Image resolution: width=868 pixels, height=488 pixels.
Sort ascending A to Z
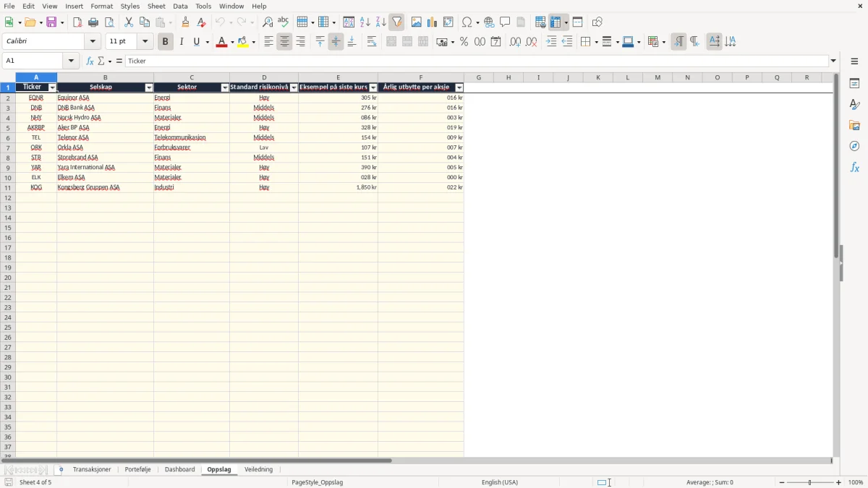click(x=365, y=22)
